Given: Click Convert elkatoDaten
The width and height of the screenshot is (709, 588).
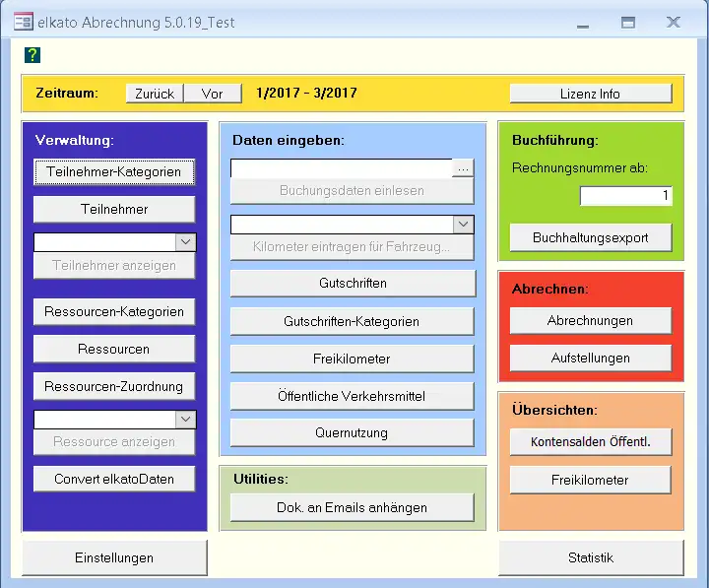Looking at the screenshot, I should (x=114, y=479).
